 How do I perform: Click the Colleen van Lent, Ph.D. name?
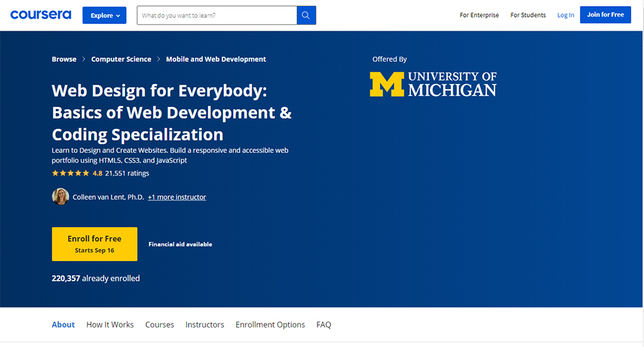point(109,197)
